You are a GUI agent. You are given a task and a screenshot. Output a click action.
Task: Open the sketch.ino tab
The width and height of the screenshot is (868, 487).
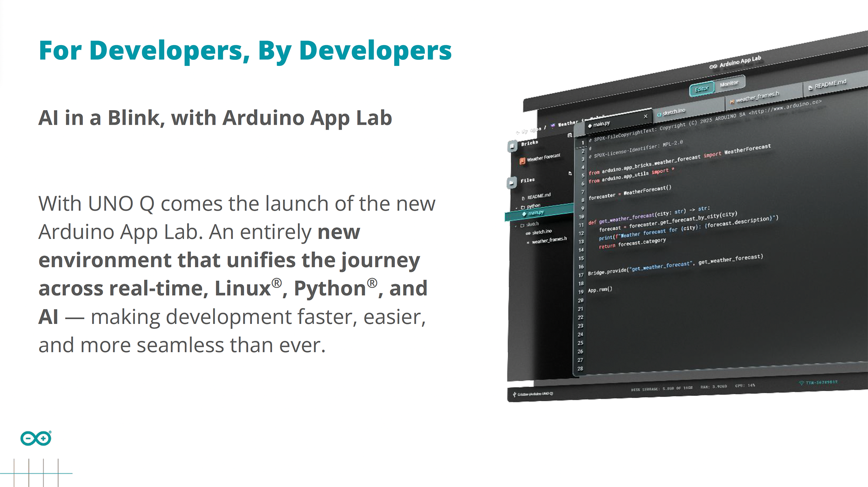point(674,112)
